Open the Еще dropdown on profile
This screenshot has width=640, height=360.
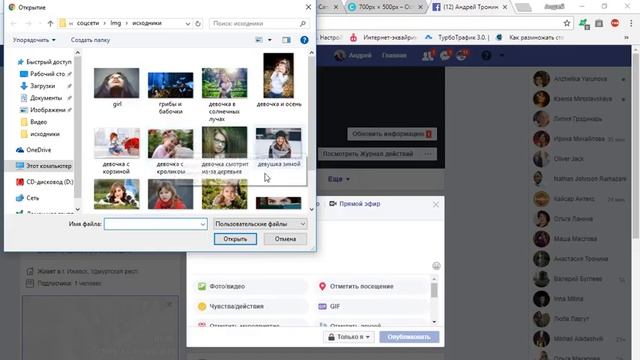pyautogui.click(x=338, y=179)
